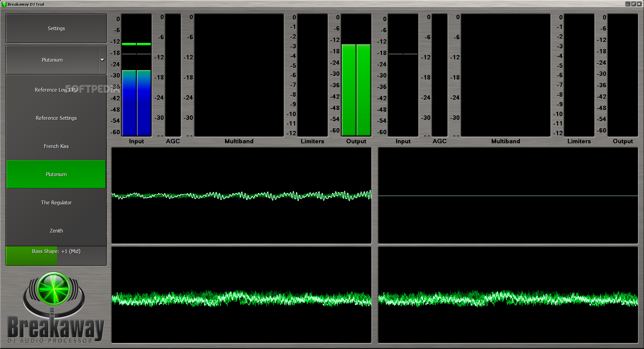Select the Reference Low CPU preset
This screenshot has height=349, width=644.
click(56, 90)
